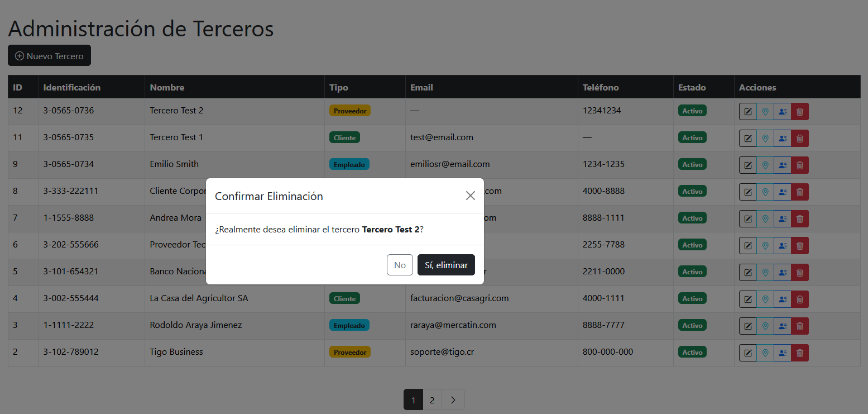Open location pin for La Casa del Agricultor SA
868x414 pixels.
pos(765,299)
